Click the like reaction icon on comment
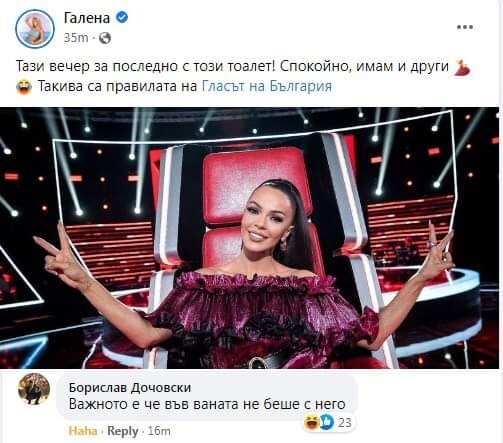This screenshot has height=443, width=503. (327, 422)
